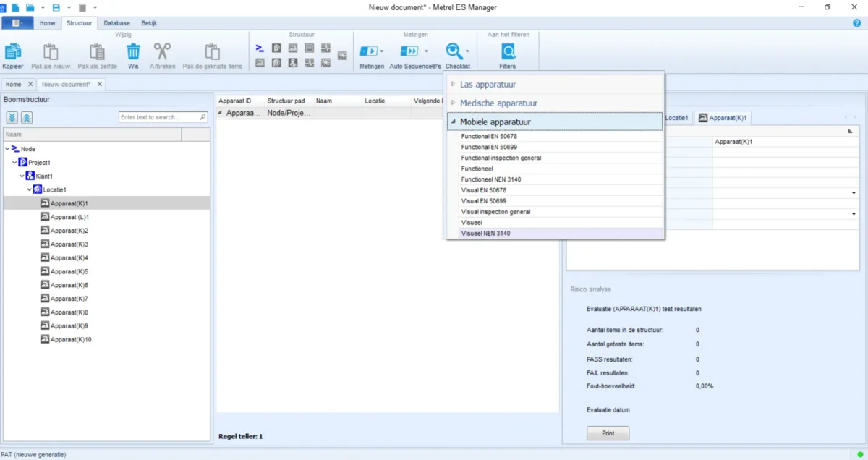Select Apparaat(K)5 in the tree
868x460 pixels.
point(69,271)
